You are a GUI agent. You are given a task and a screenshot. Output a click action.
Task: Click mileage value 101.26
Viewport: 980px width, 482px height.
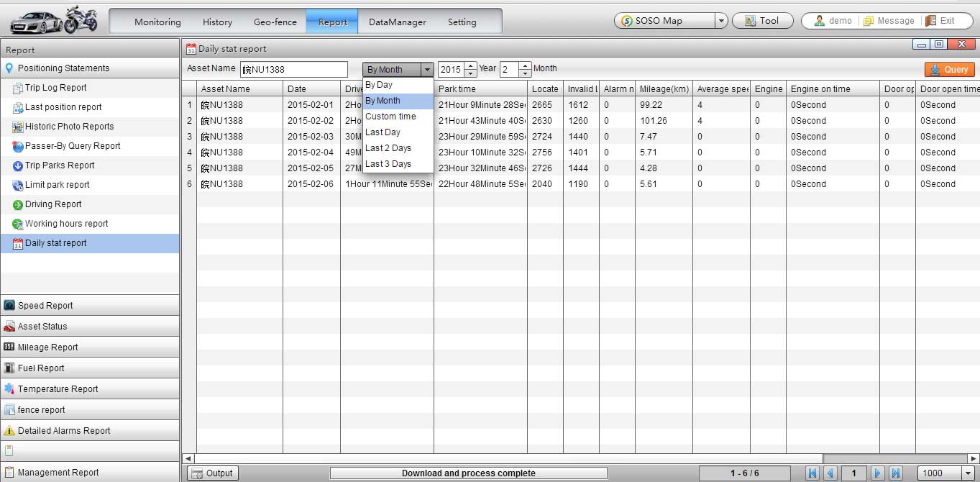(654, 121)
